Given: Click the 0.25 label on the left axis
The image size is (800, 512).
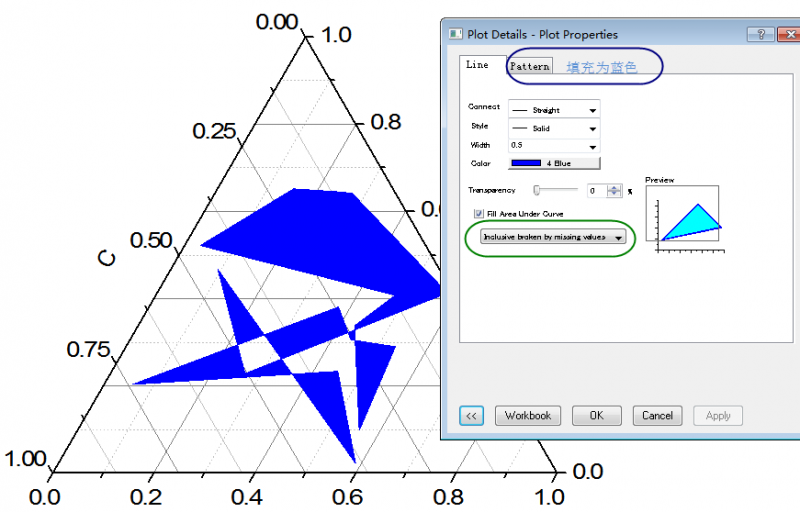Looking at the screenshot, I should pos(214,131).
